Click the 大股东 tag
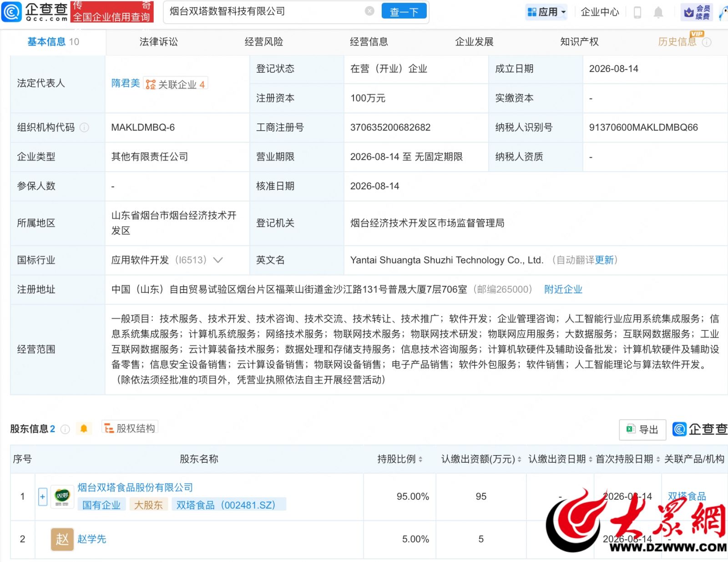The height and width of the screenshot is (562, 728). coord(148,505)
